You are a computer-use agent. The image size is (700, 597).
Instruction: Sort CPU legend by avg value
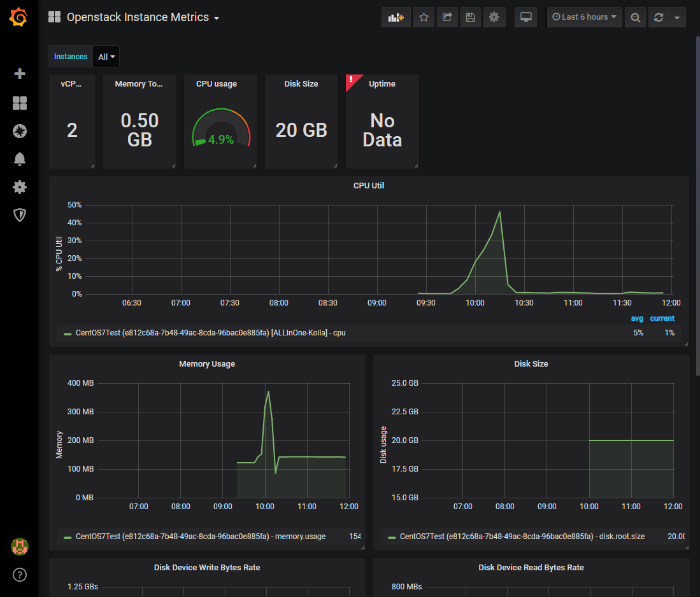pos(637,318)
